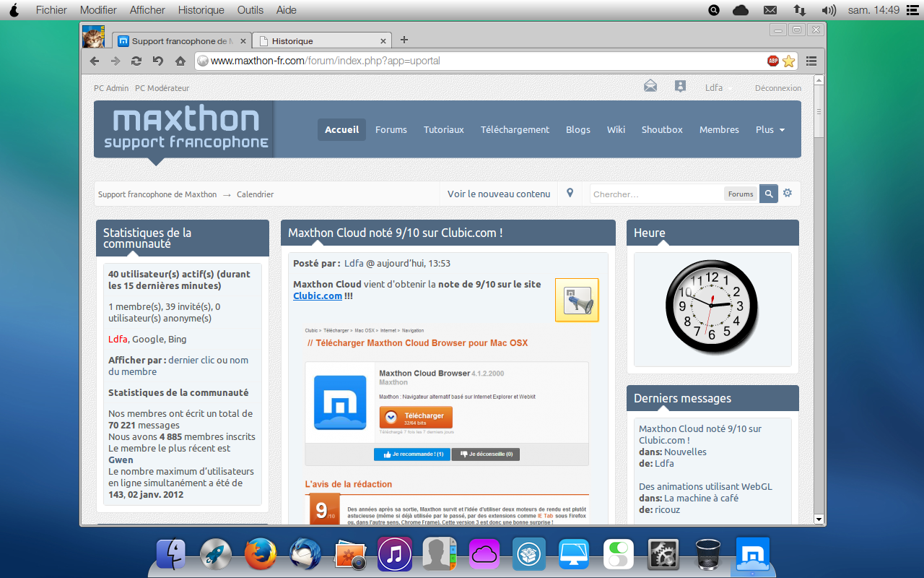Click the cloud icon in menu bar
924x578 pixels.
[741, 10]
